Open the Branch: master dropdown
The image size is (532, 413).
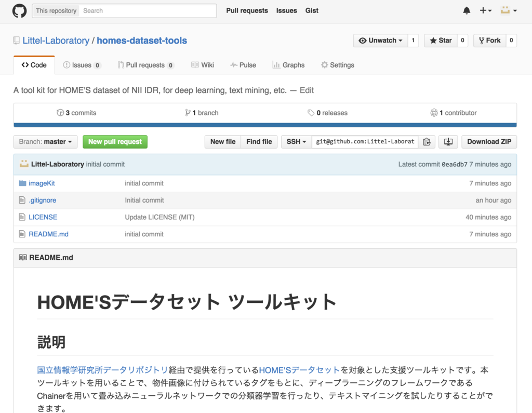pos(46,141)
